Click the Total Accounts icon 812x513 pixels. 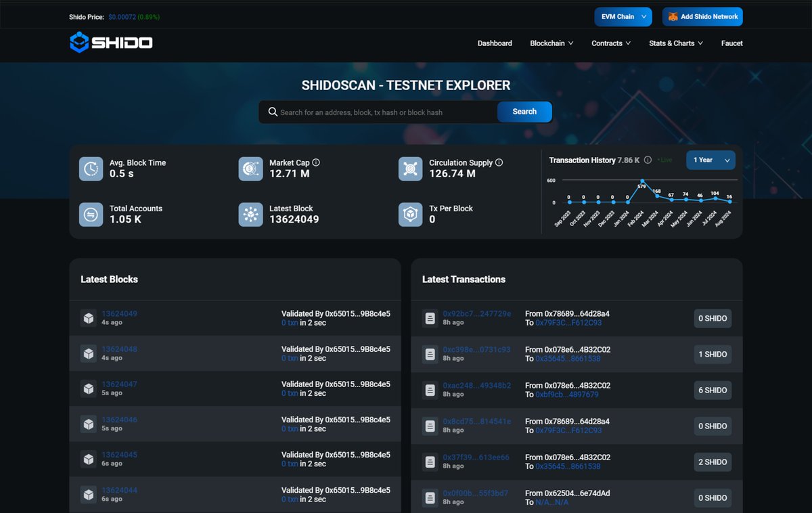pos(91,215)
